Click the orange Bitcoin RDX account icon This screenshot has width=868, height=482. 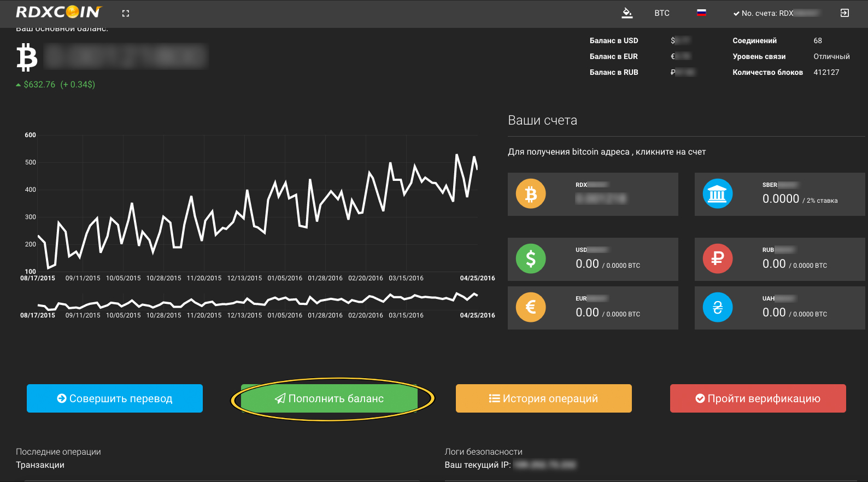[x=531, y=194]
